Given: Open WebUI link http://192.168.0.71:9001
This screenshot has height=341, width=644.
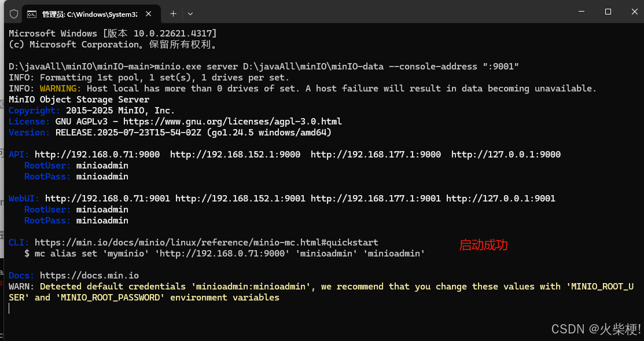Looking at the screenshot, I should pyautogui.click(x=97, y=198).
